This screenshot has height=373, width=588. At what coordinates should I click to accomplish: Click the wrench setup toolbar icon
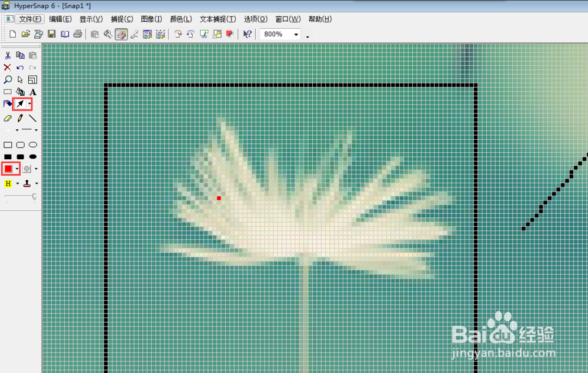point(108,34)
